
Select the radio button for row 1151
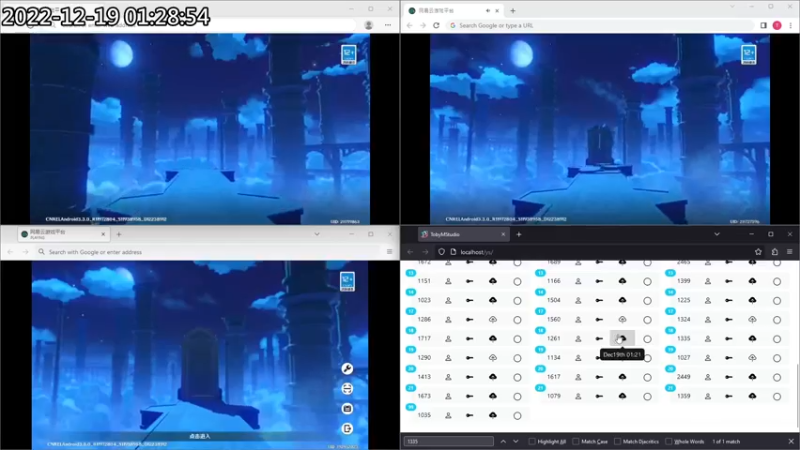[x=517, y=282]
